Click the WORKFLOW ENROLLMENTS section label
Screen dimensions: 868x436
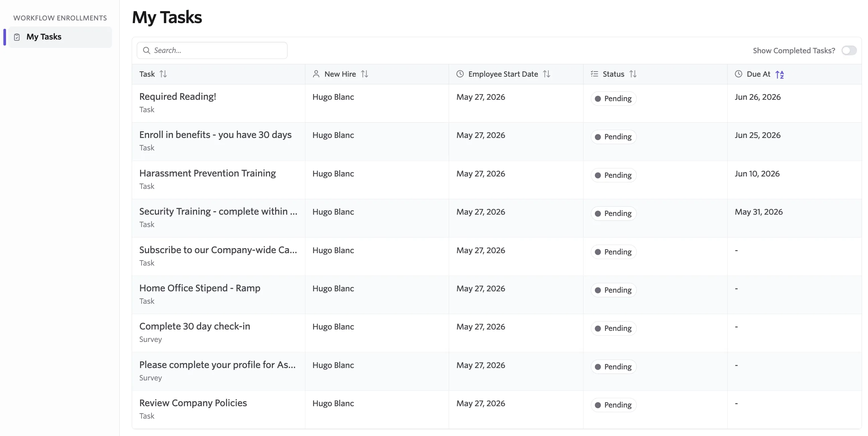(60, 18)
